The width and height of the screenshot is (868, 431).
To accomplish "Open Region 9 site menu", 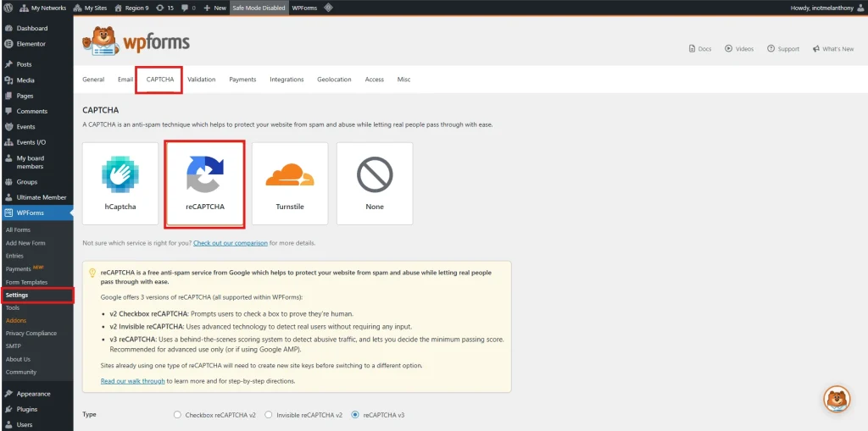I will [131, 8].
